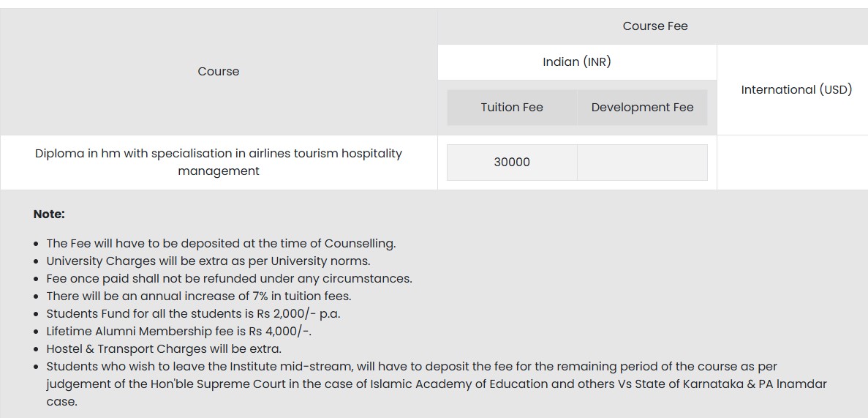The image size is (868, 418).
Task: Select the Development Fee column header
Action: [642, 108]
